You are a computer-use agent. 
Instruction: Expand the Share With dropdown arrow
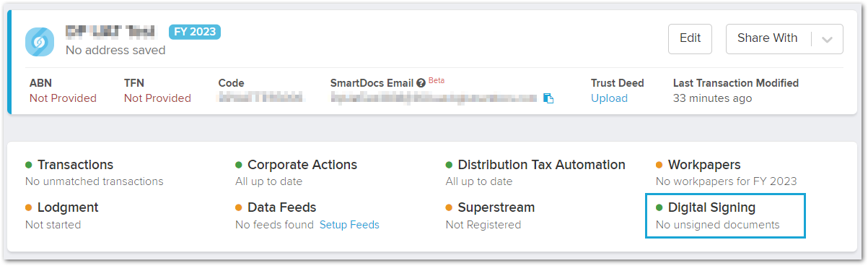point(827,39)
